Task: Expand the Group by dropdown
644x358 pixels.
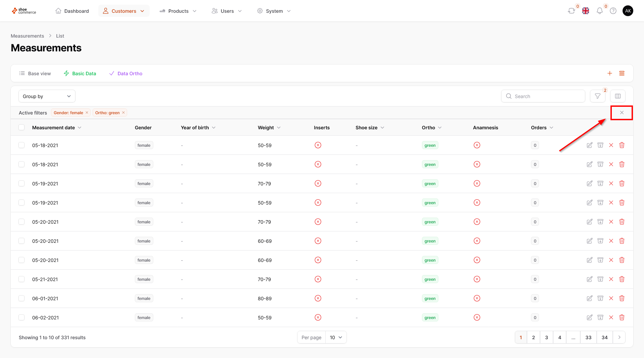Action: 47,96
